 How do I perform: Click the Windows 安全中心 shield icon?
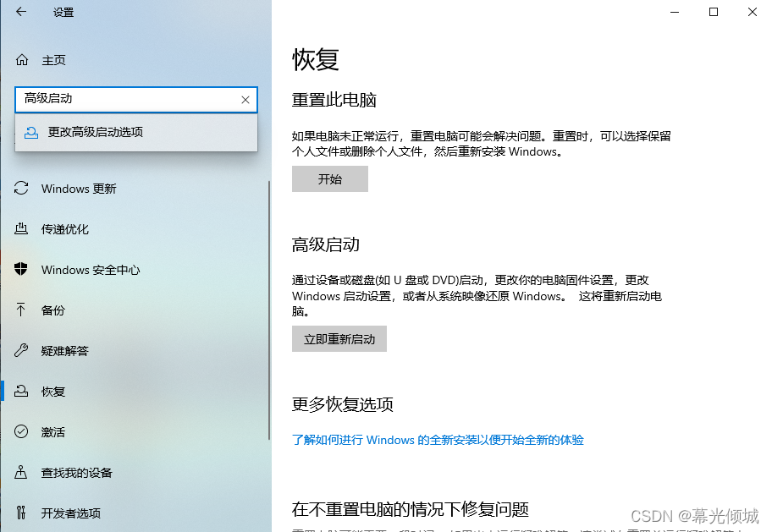click(20, 269)
